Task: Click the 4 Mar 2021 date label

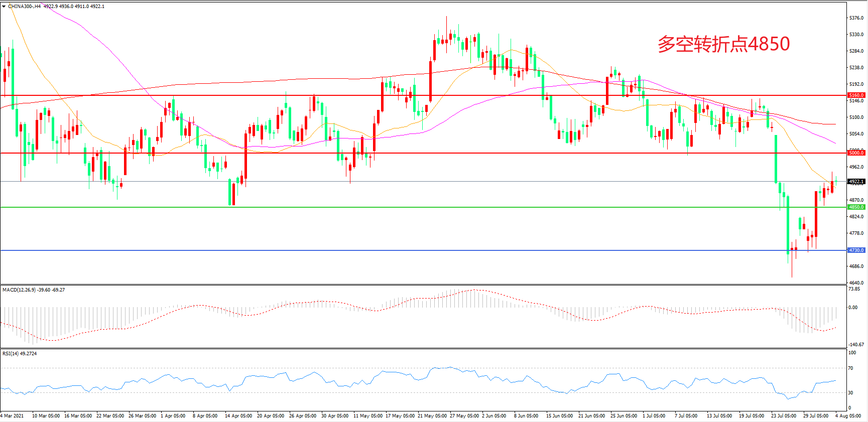Action: point(12,416)
